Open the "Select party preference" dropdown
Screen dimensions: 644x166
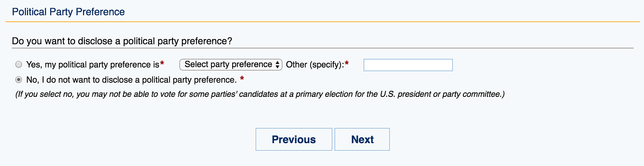click(228, 64)
